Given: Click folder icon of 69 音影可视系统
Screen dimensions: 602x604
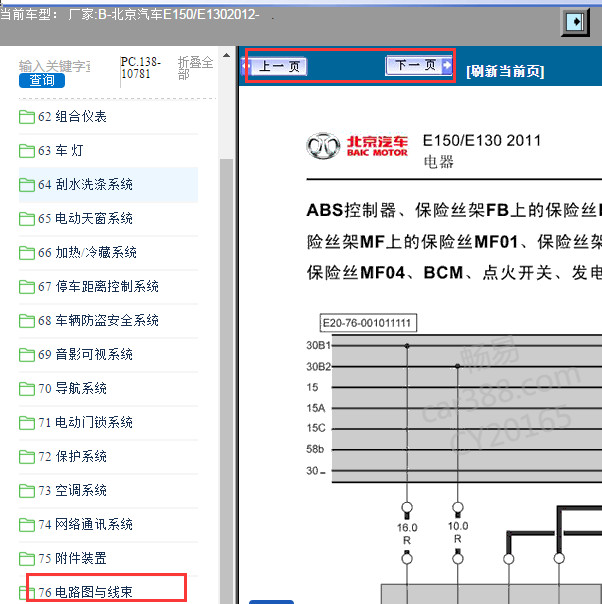Looking at the screenshot, I should click(27, 355).
